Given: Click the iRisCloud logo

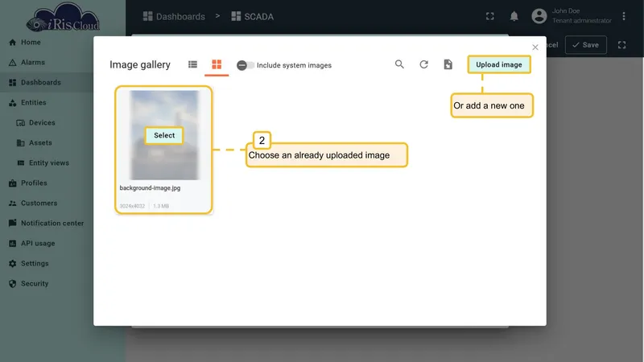Looking at the screenshot, I should (63, 17).
